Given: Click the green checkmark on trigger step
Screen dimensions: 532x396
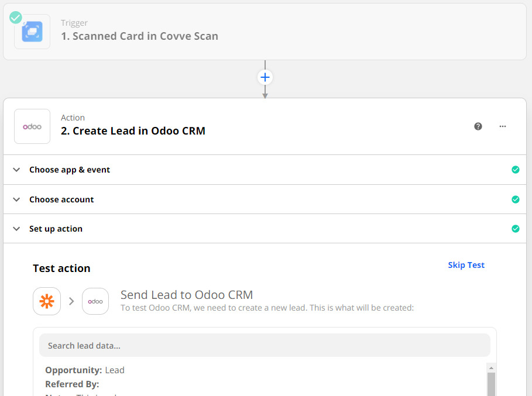Looking at the screenshot, I should pos(16,18).
